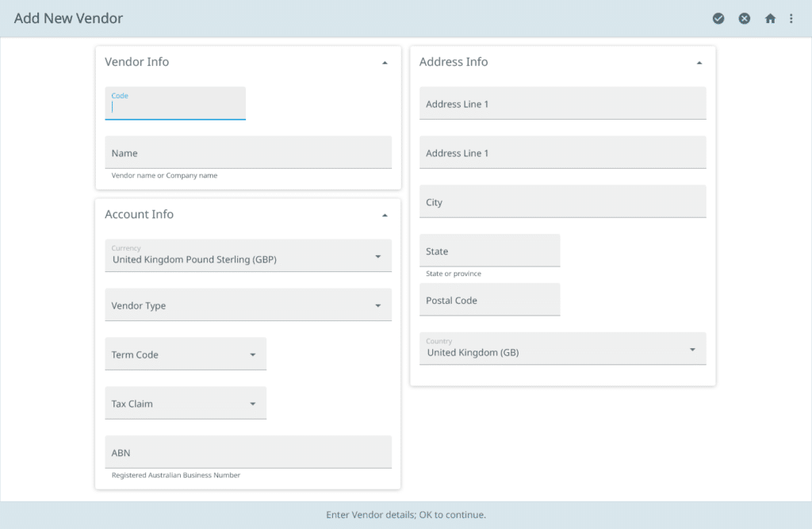
Task: Collapse the Vendor Info section
Action: coord(385,63)
